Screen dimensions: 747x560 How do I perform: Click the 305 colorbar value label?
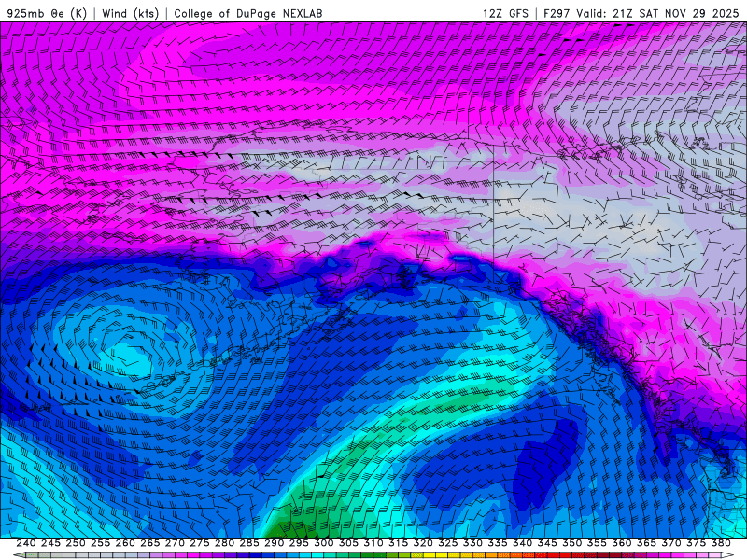click(x=348, y=543)
